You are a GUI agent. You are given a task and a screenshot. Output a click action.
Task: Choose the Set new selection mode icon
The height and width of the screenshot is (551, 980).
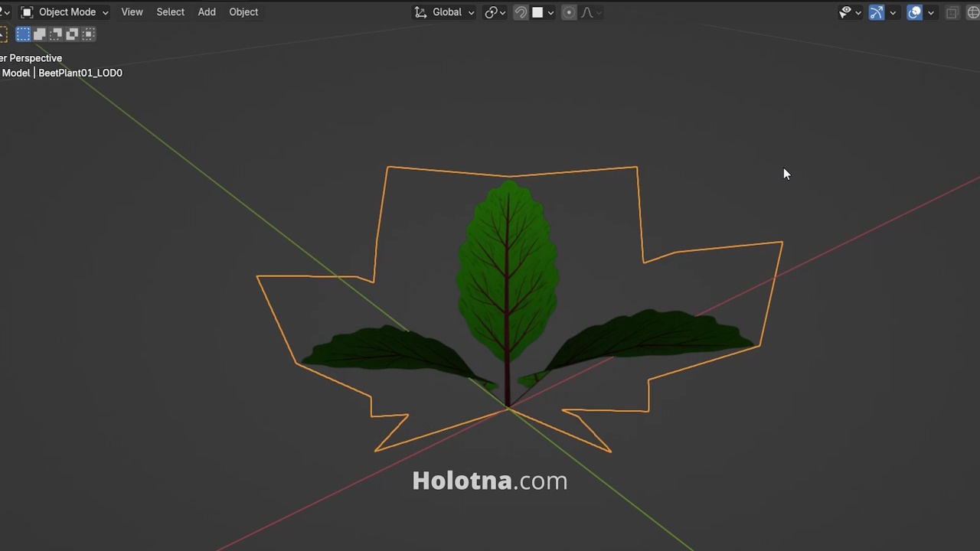click(x=23, y=34)
